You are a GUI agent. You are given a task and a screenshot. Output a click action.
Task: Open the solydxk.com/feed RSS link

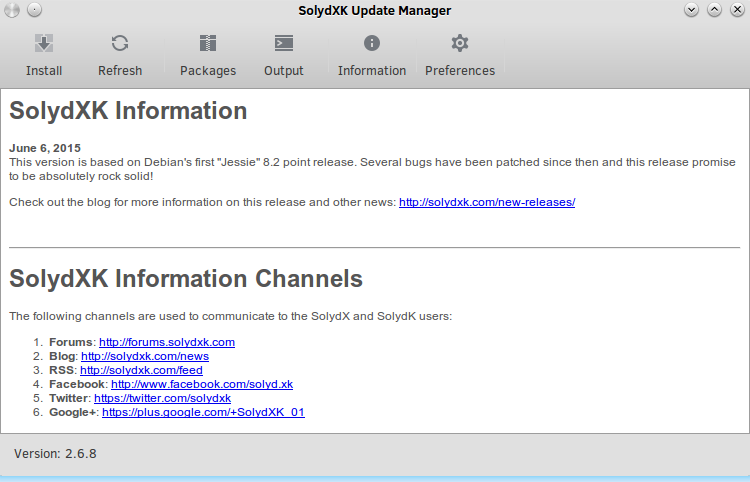pyautogui.click(x=142, y=370)
